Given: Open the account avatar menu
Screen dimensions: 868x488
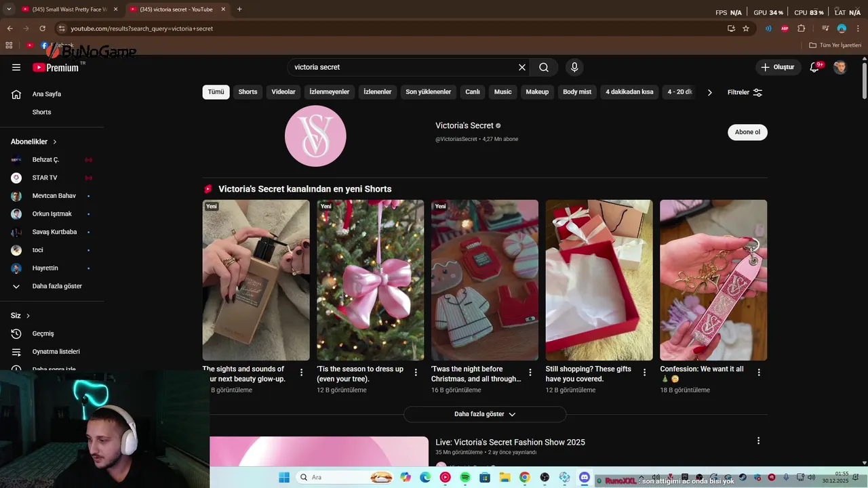Looking at the screenshot, I should (840, 67).
